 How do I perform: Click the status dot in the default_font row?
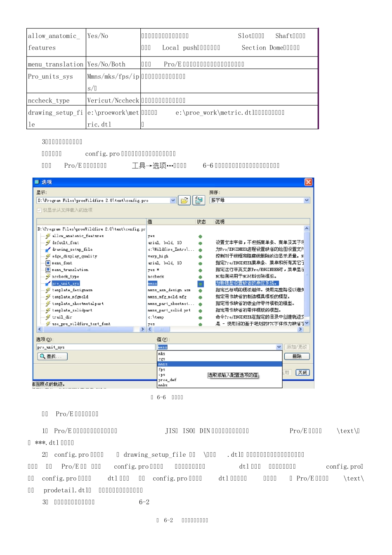pos(201,243)
